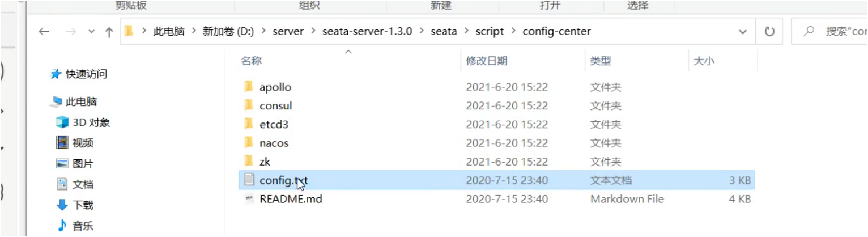Open 音乐 in navigation pane
868x237 pixels.
[75, 226]
